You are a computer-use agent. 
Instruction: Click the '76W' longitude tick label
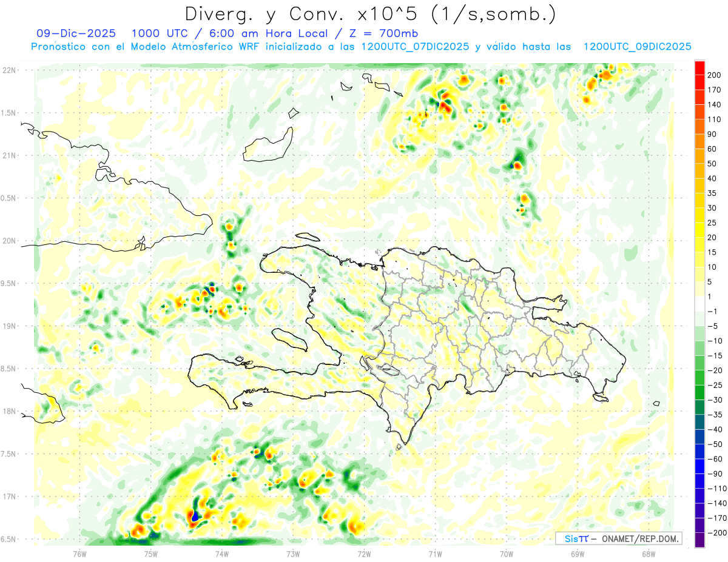(79, 553)
